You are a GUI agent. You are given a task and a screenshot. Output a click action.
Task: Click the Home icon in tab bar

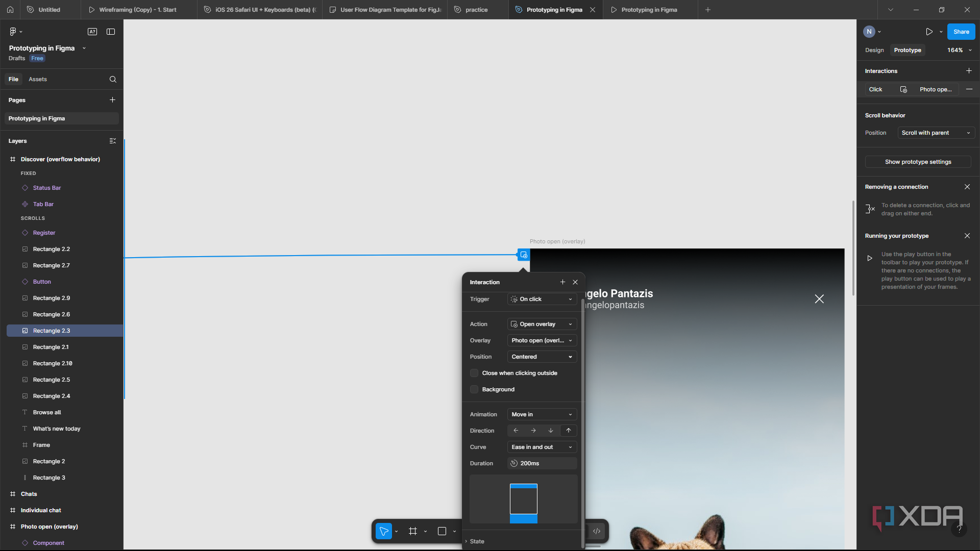(x=10, y=10)
